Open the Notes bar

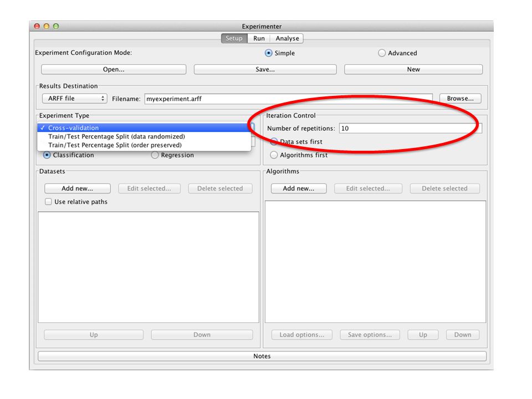262,356
